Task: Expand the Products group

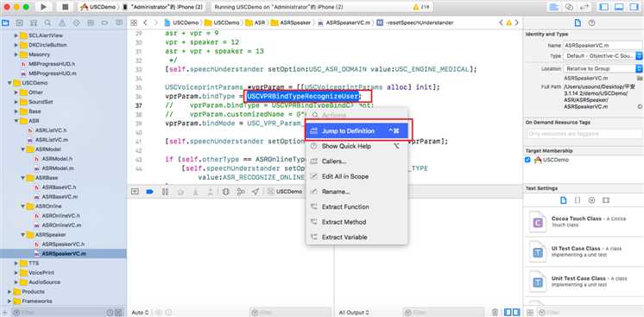Action: (9, 291)
